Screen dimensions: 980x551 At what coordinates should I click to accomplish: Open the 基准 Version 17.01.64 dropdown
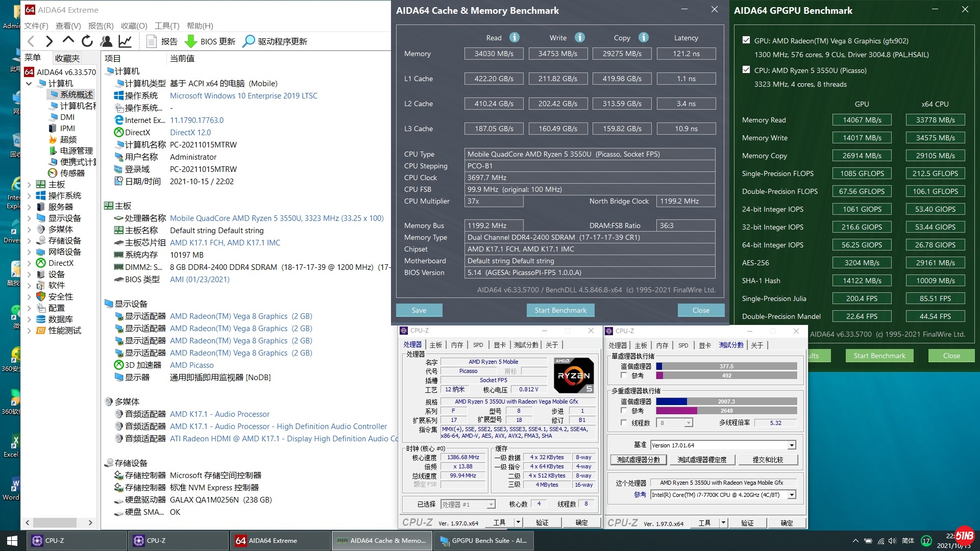(x=791, y=445)
